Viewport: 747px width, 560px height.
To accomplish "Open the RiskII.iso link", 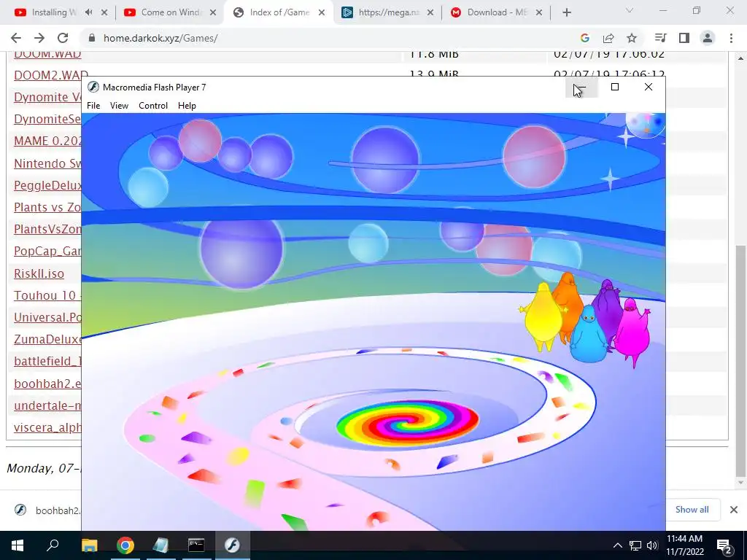I will pyautogui.click(x=39, y=273).
